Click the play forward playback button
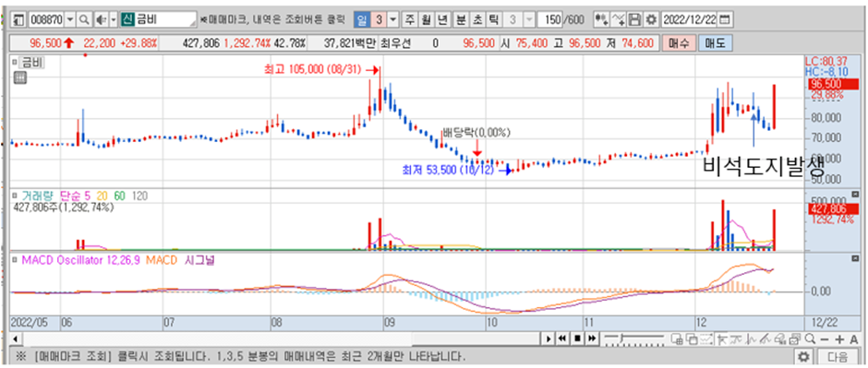This screenshot has height=368, width=868. pyautogui.click(x=549, y=338)
